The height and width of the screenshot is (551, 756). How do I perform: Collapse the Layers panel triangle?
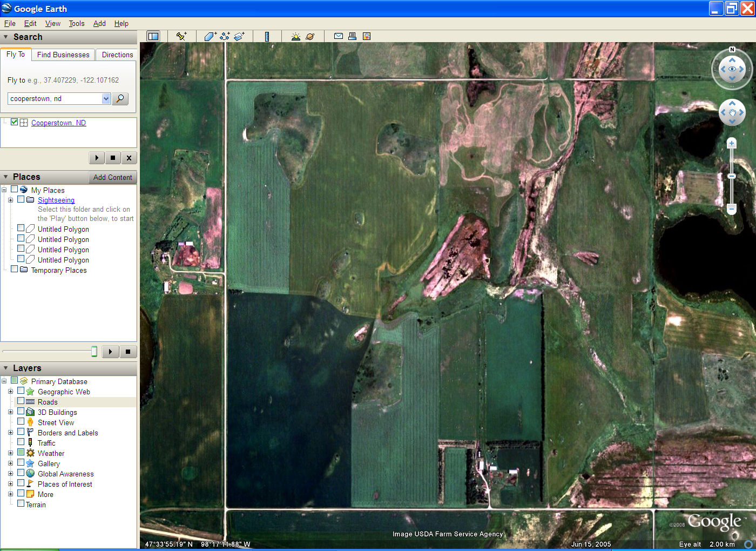6,368
